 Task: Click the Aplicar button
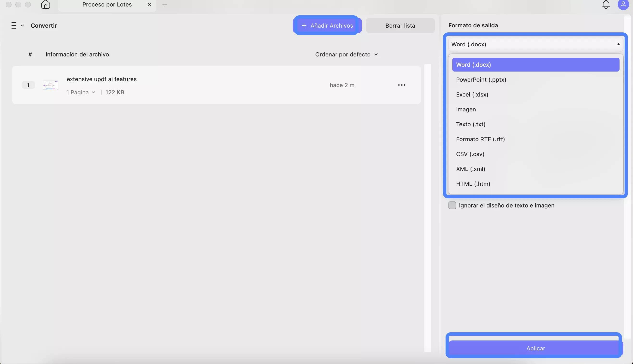[535, 348]
